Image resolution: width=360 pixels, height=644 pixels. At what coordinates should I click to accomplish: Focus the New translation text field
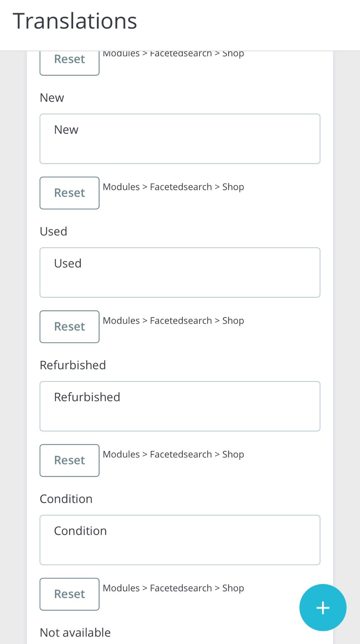click(x=180, y=139)
